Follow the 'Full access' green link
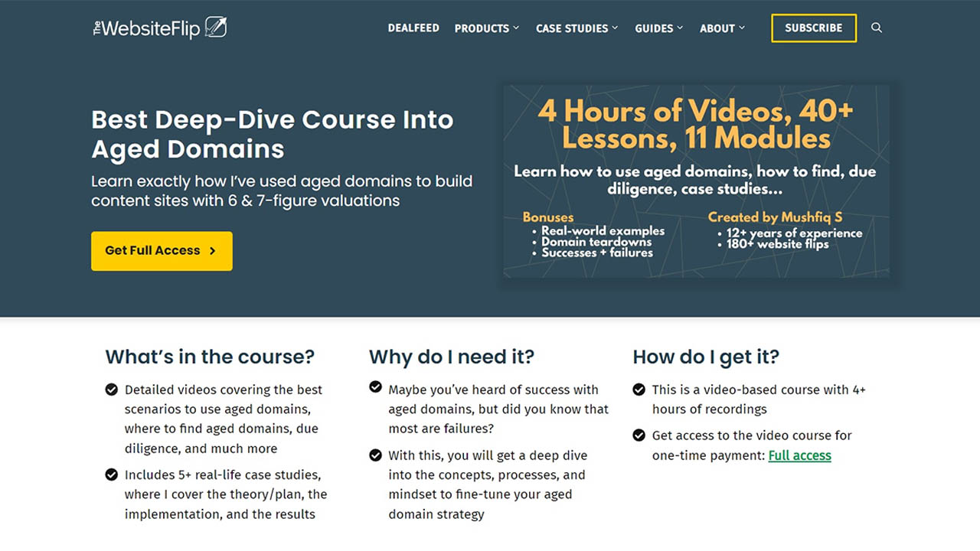Screen dimensions: 980x551 (x=799, y=455)
